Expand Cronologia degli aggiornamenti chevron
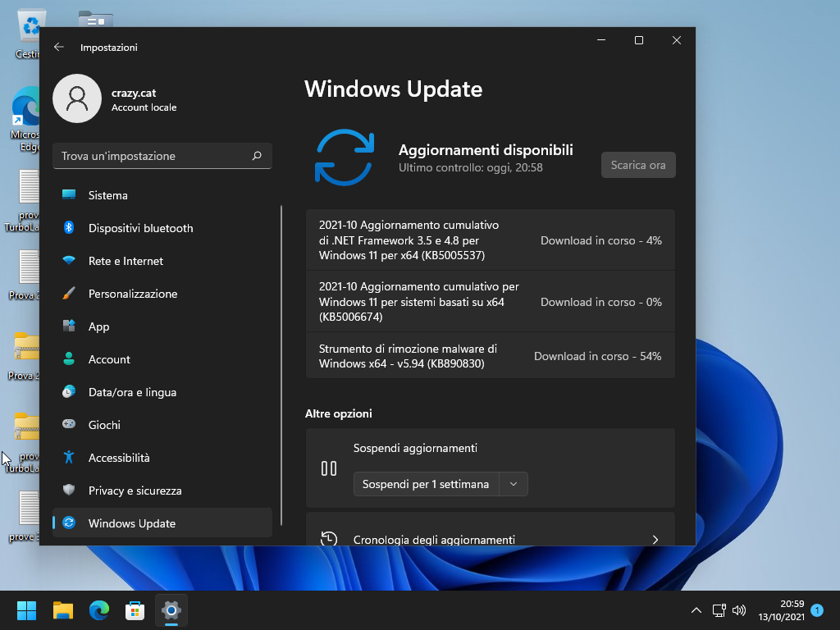The image size is (840, 630). coord(655,540)
